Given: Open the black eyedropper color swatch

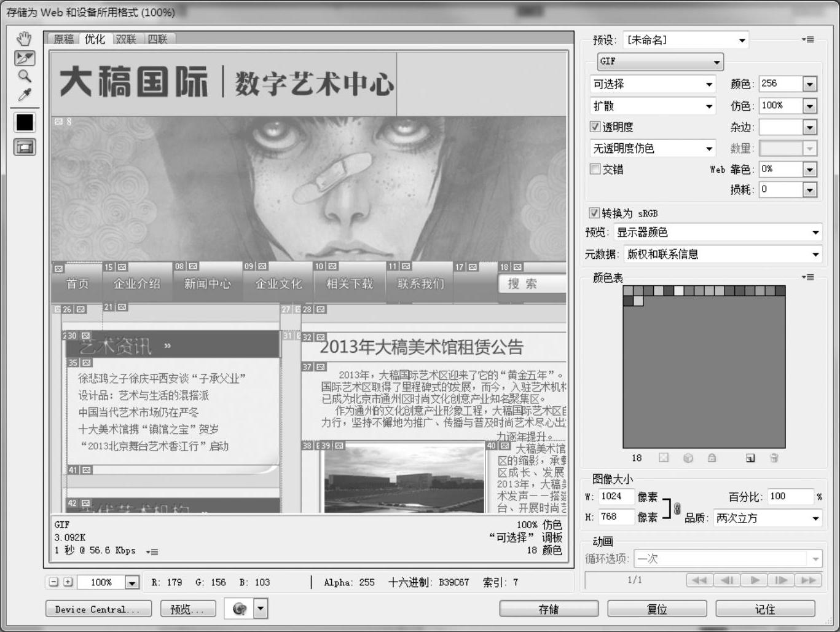Looking at the screenshot, I should click(x=25, y=122).
